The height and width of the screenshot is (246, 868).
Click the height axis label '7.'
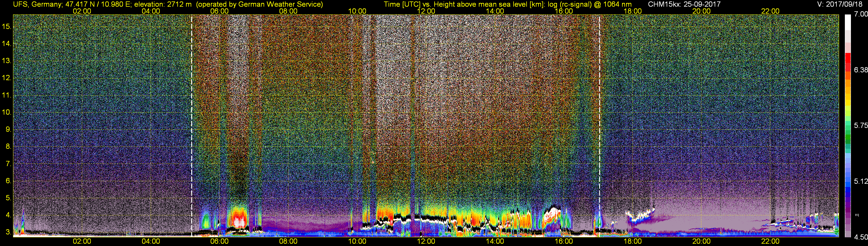(8, 164)
